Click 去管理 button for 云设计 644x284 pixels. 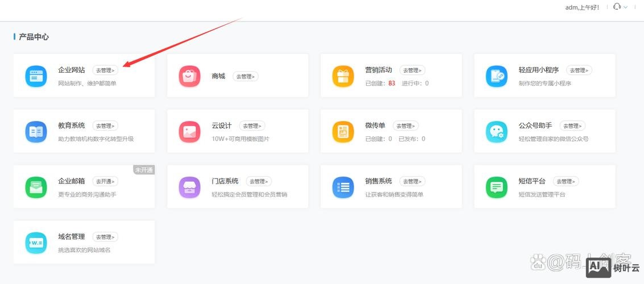pos(252,126)
